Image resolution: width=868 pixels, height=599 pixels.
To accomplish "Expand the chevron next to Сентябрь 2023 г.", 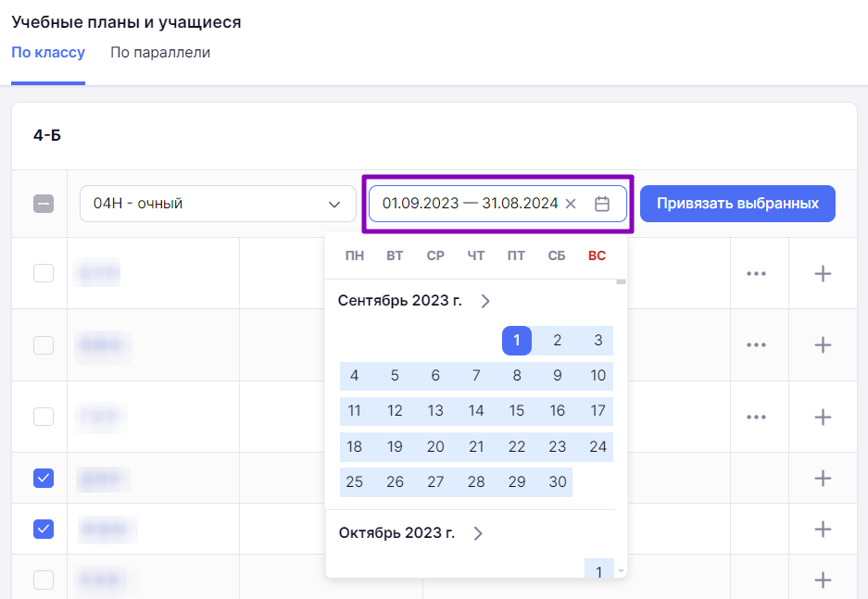I will [x=484, y=301].
